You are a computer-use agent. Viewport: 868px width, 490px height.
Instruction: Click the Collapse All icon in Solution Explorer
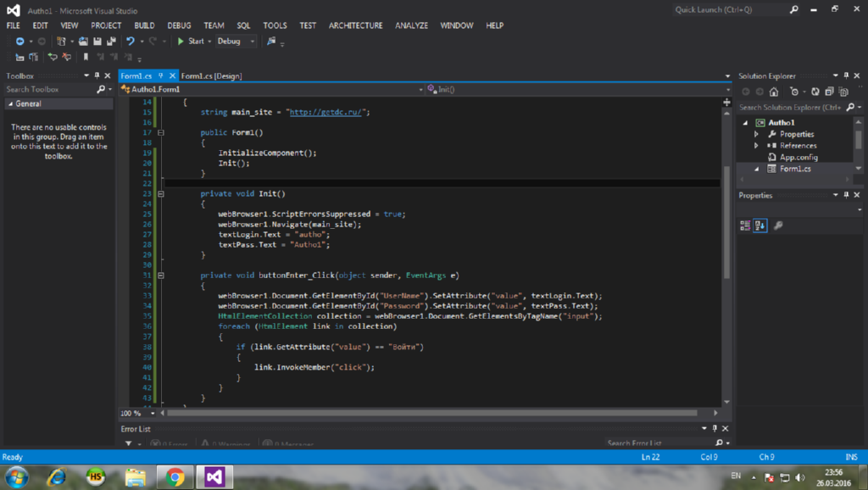point(829,92)
